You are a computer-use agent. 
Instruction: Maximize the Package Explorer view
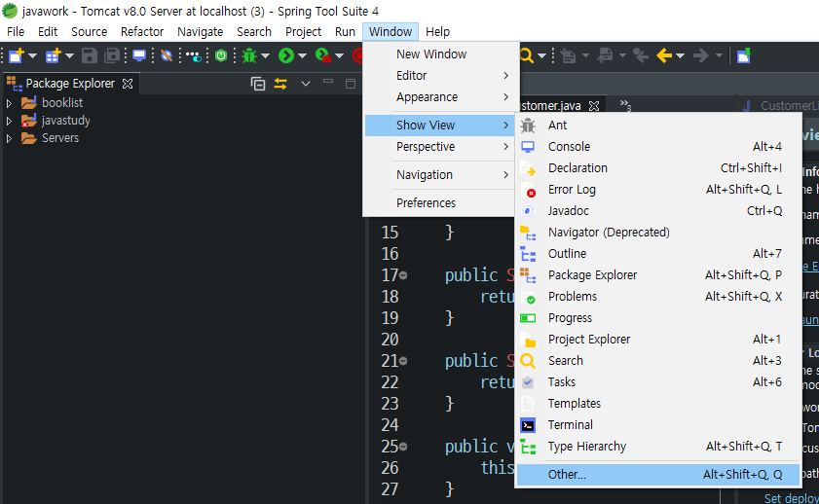(x=351, y=84)
